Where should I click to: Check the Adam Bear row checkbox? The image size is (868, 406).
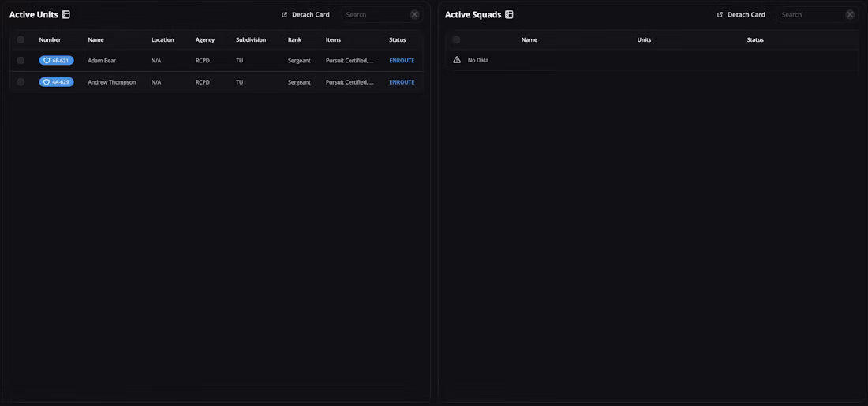coord(21,60)
